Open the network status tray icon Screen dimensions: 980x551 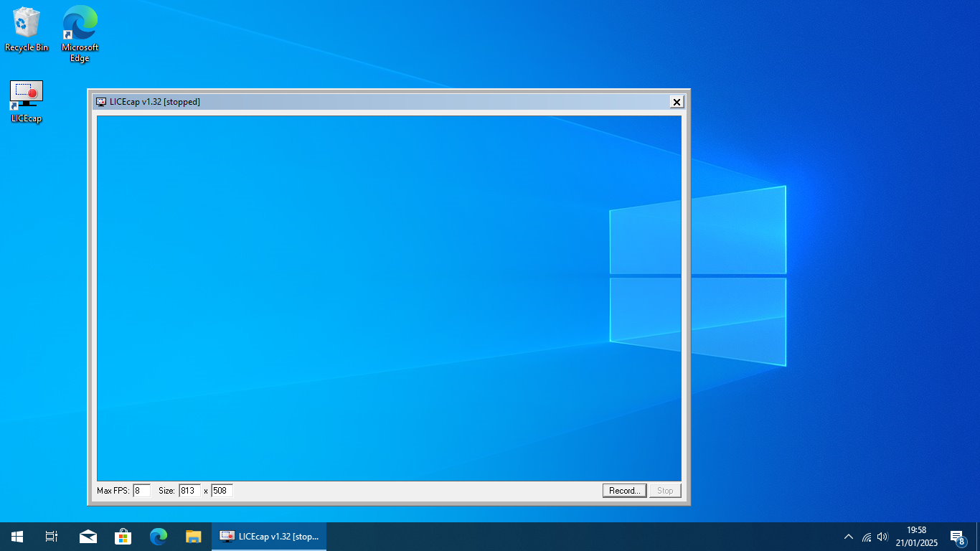click(x=867, y=537)
